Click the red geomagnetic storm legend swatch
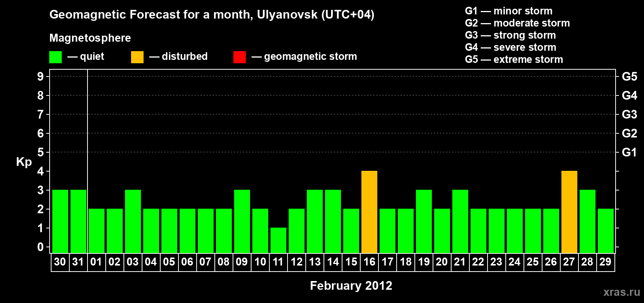The image size is (644, 303). pos(239,57)
